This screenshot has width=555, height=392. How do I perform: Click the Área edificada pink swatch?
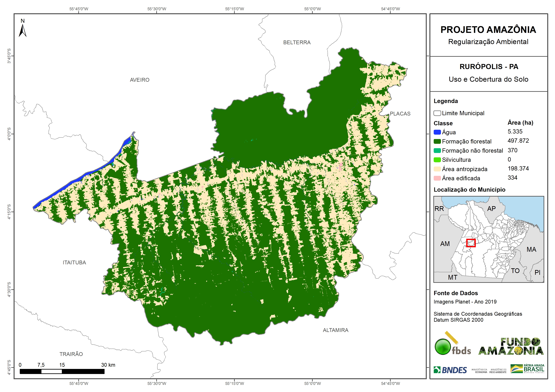[x=437, y=178]
